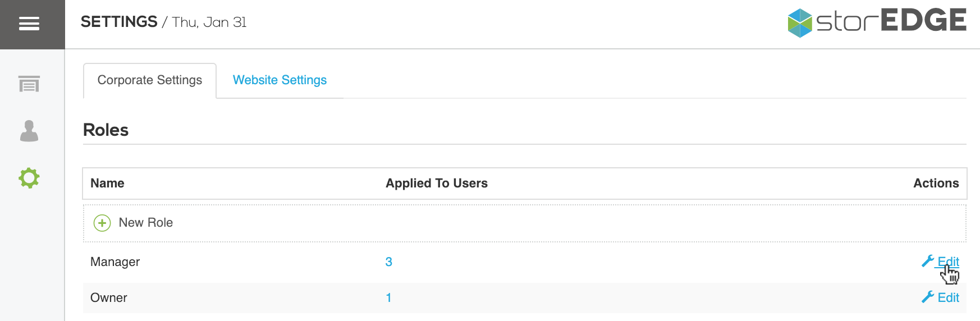Open the facilities storage unit sidebar icon

pos(29,84)
